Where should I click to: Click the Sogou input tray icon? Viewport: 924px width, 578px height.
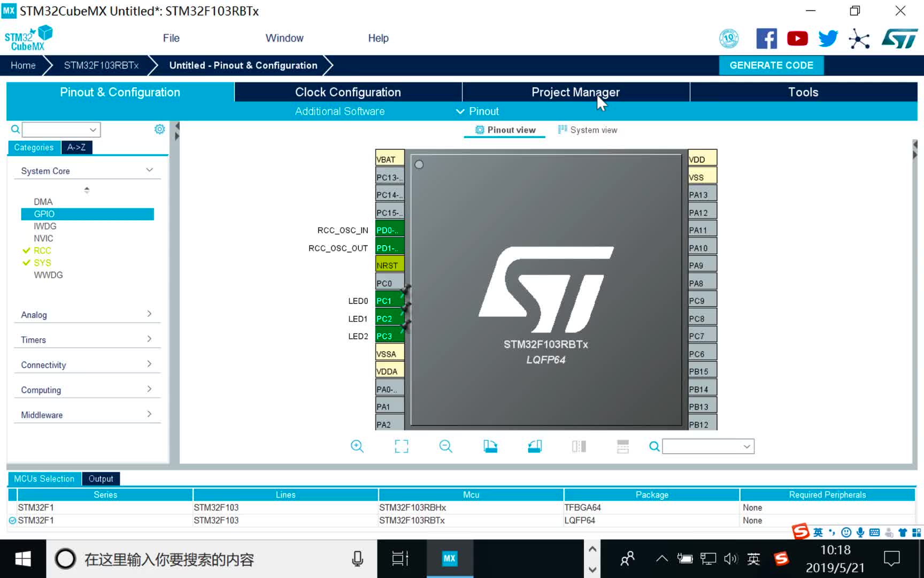point(781,559)
